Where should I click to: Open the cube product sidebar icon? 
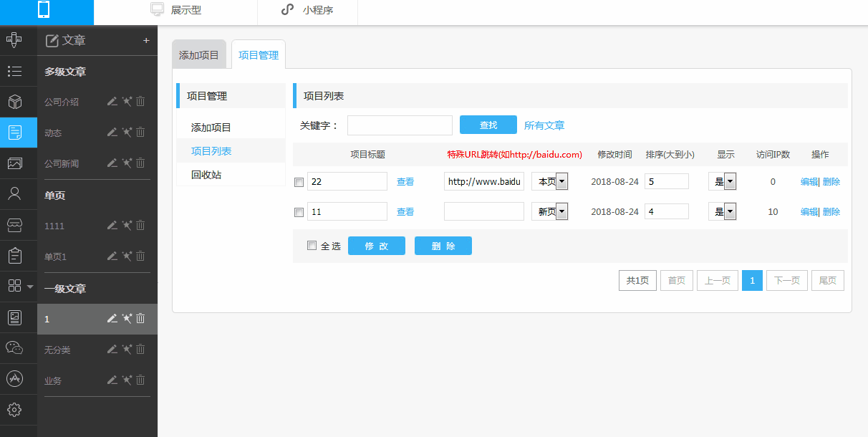[14, 102]
